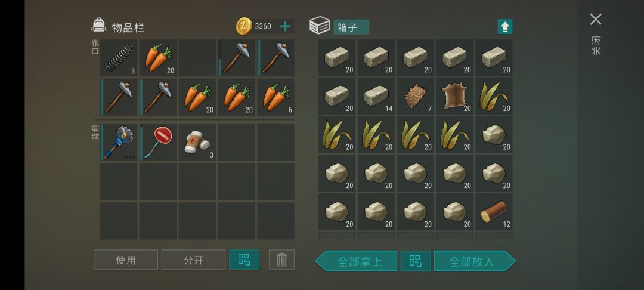This screenshot has width=644, height=290.
Task: Select the brown fiber item with 7
Action: [415, 96]
